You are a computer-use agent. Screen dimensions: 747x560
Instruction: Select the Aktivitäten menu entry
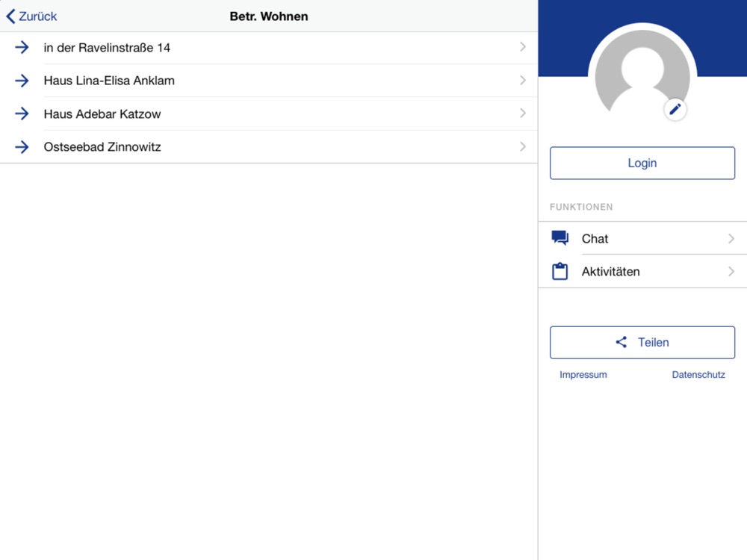coord(610,272)
